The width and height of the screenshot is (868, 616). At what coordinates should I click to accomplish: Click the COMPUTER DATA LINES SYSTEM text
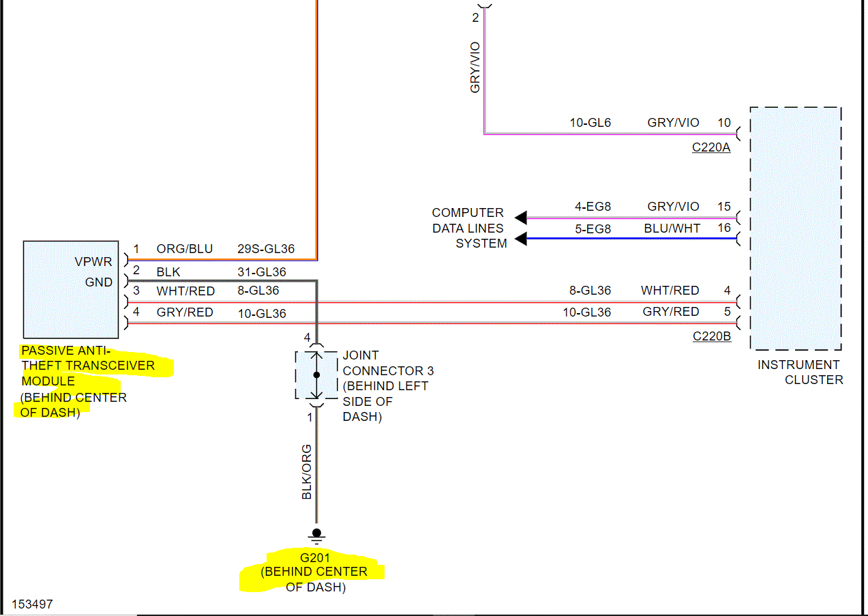pos(469,228)
